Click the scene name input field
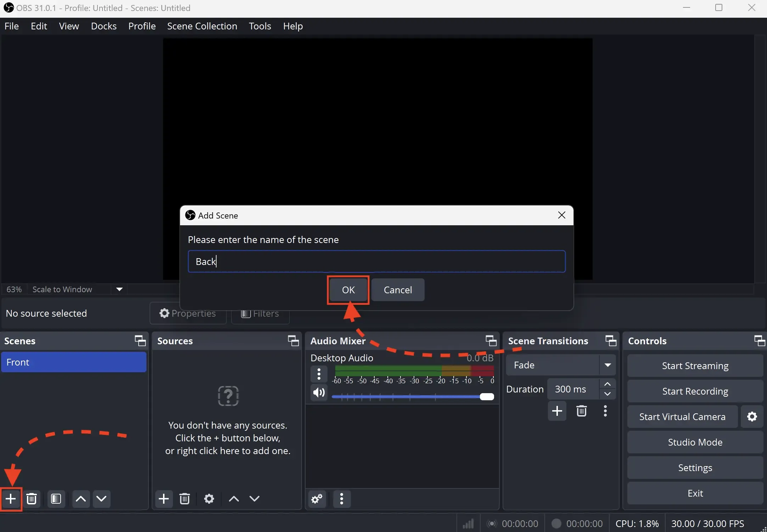 pos(376,261)
